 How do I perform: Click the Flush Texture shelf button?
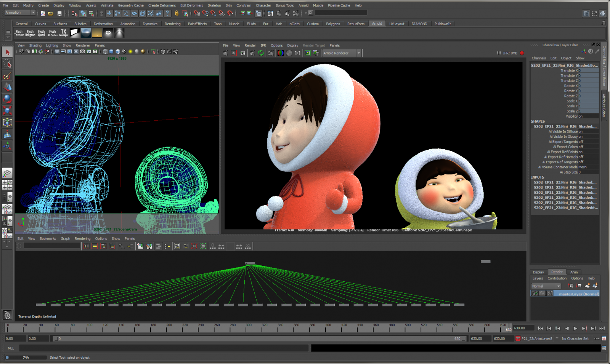(19, 33)
